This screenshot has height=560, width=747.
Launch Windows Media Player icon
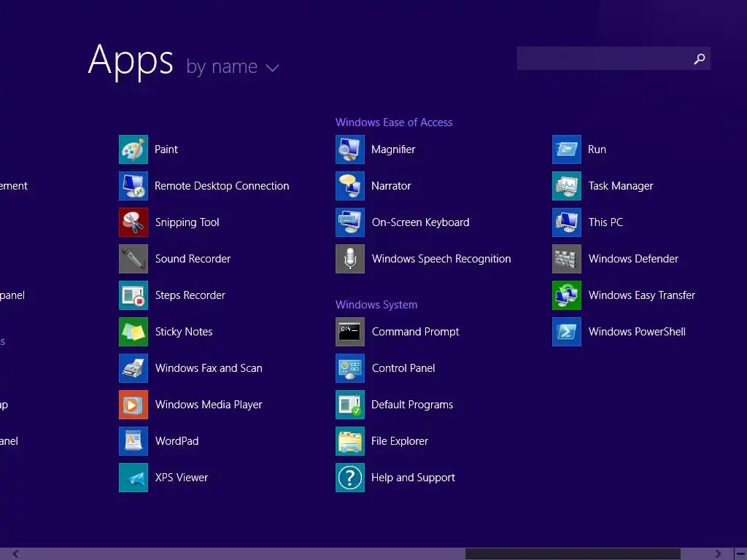[x=133, y=405]
